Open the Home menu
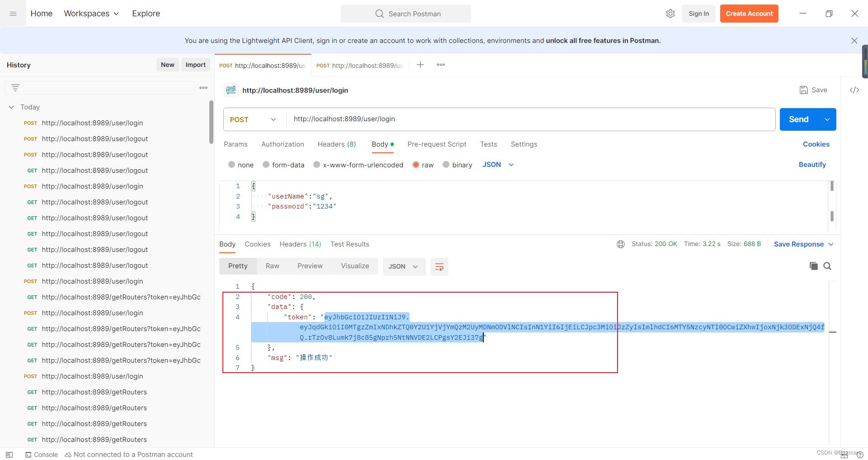Screen dimensions: 868x460 pyautogui.click(x=42, y=14)
